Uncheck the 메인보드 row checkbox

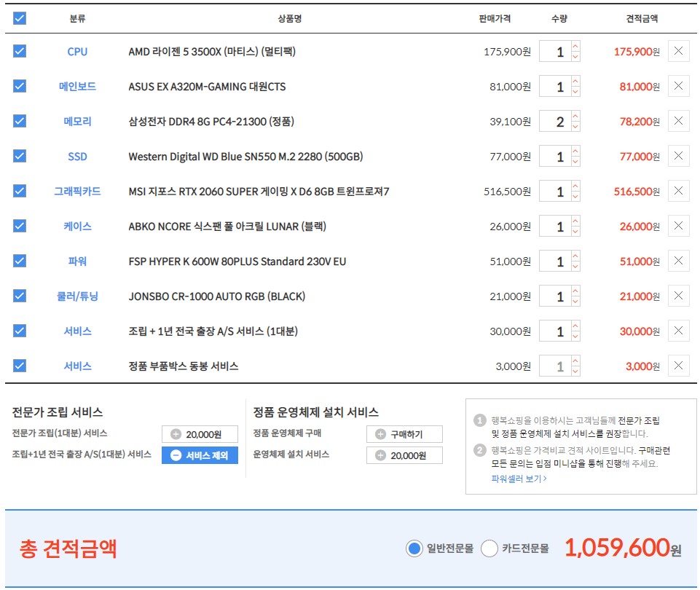tap(20, 86)
